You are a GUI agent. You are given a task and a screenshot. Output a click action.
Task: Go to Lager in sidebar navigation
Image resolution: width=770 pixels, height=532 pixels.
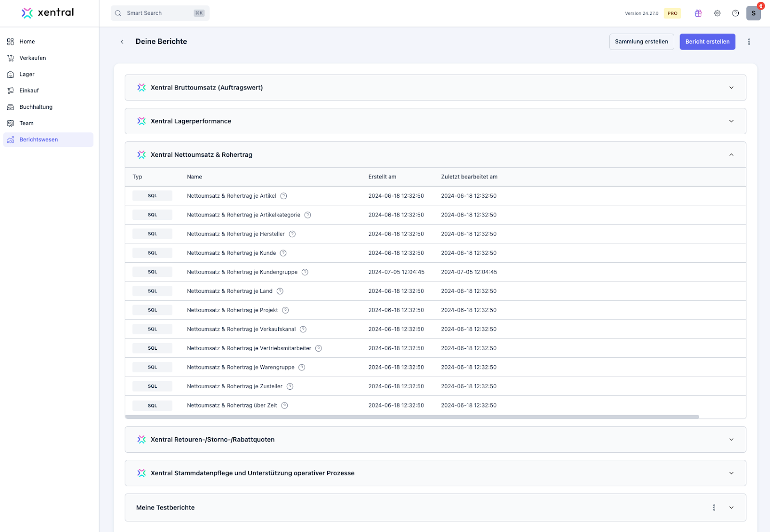coord(27,74)
